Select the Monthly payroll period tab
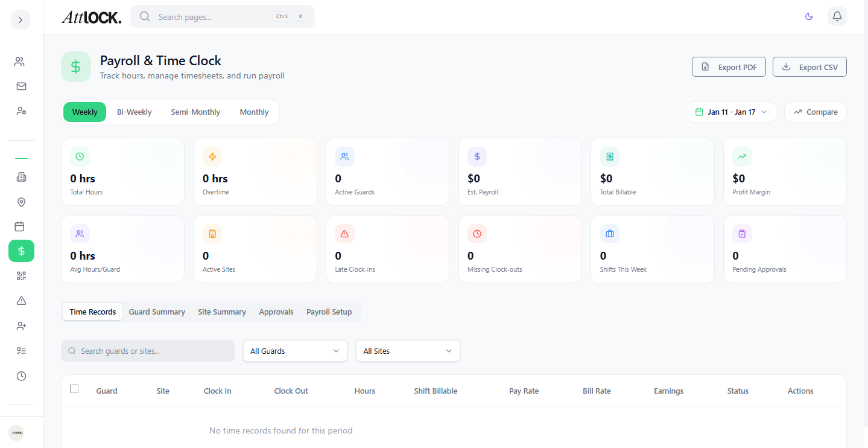The image size is (868, 448). [x=254, y=112]
